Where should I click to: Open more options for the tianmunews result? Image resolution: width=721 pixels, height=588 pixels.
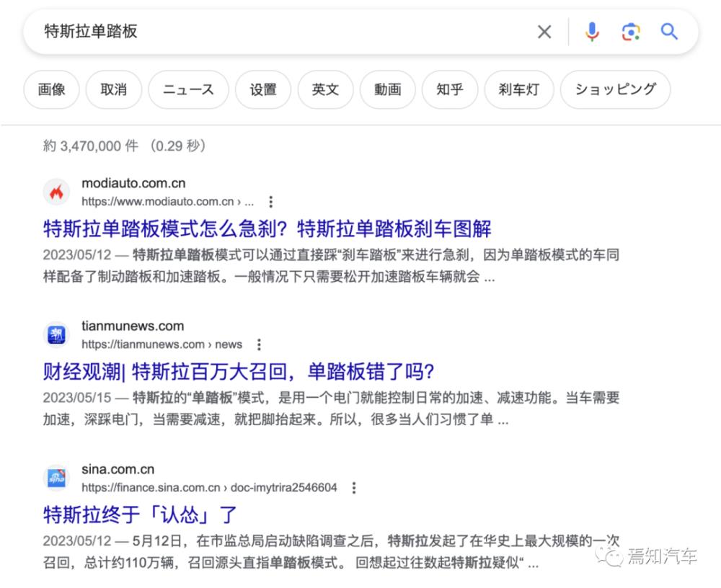(260, 344)
